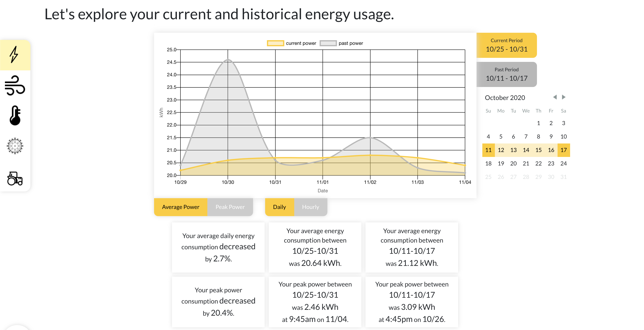The height and width of the screenshot is (330, 644).
Task: Pick October 7 in calendar
Action: pyautogui.click(x=526, y=137)
